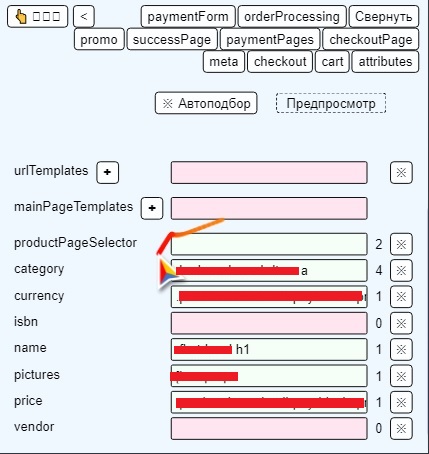Click the Предпросмотр preview button

pos(331,103)
